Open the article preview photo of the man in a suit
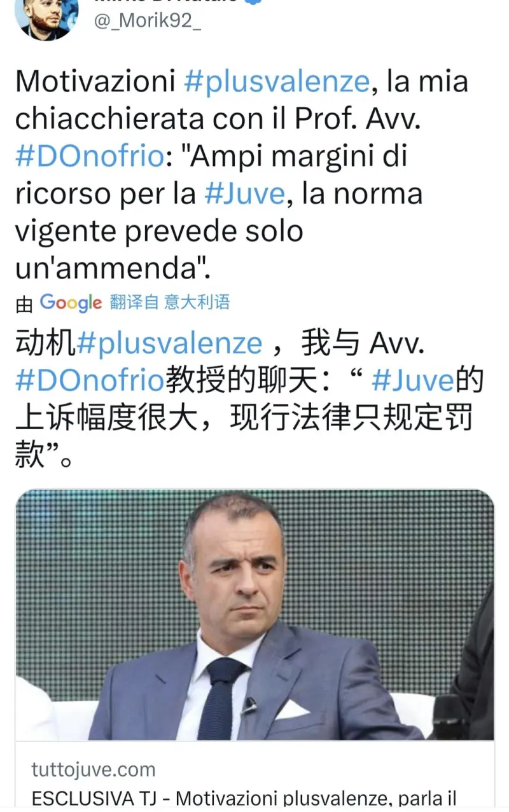Image resolution: width=509 pixels, height=812 pixels. pyautogui.click(x=254, y=614)
